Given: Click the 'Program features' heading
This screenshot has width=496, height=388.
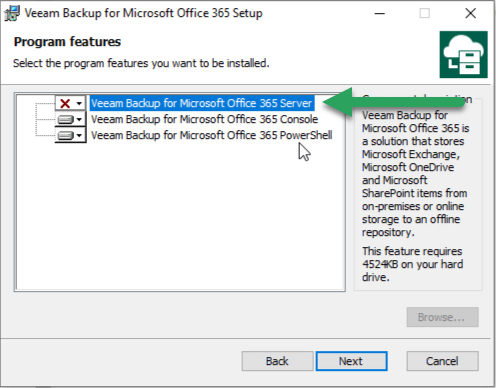Looking at the screenshot, I should [x=67, y=42].
